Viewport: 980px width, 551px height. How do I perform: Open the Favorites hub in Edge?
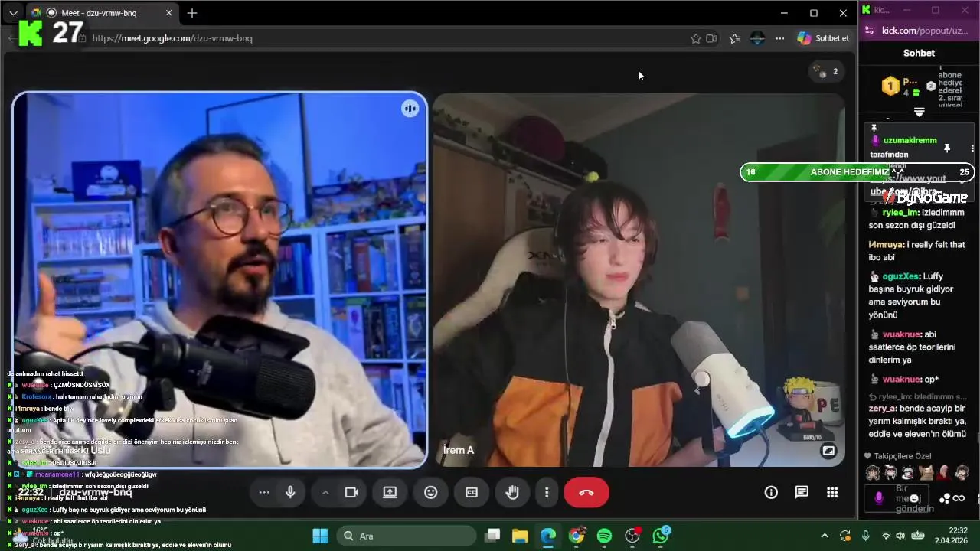[735, 38]
